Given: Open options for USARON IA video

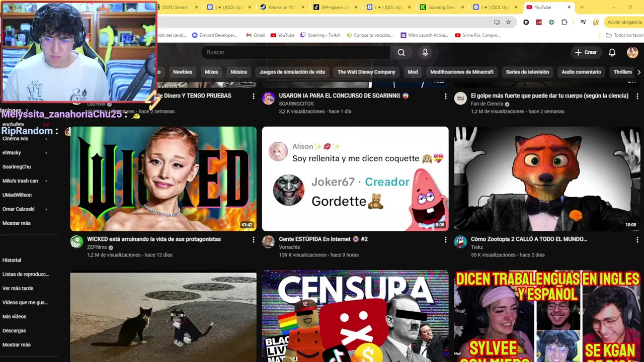Looking at the screenshot, I should pyautogui.click(x=445, y=96).
